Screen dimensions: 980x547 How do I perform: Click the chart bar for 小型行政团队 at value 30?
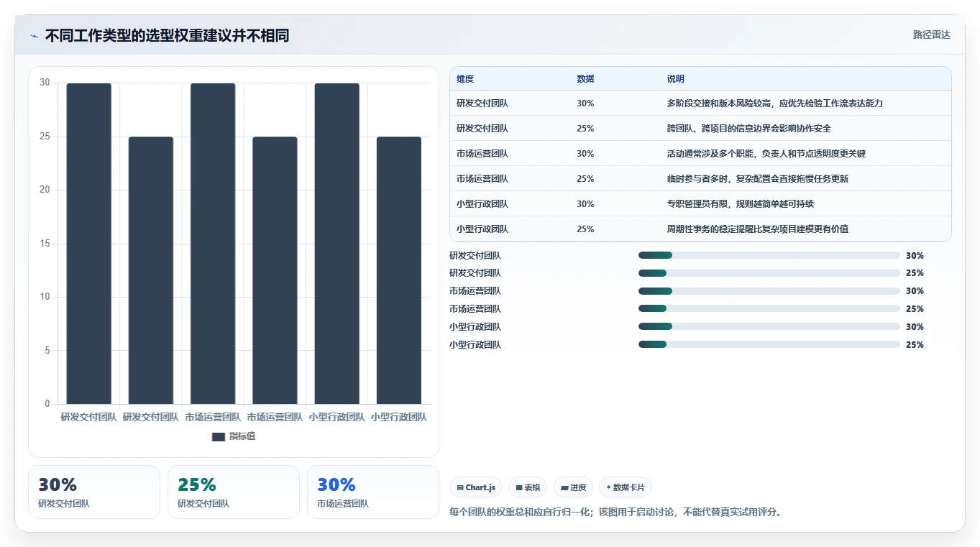coord(336,244)
